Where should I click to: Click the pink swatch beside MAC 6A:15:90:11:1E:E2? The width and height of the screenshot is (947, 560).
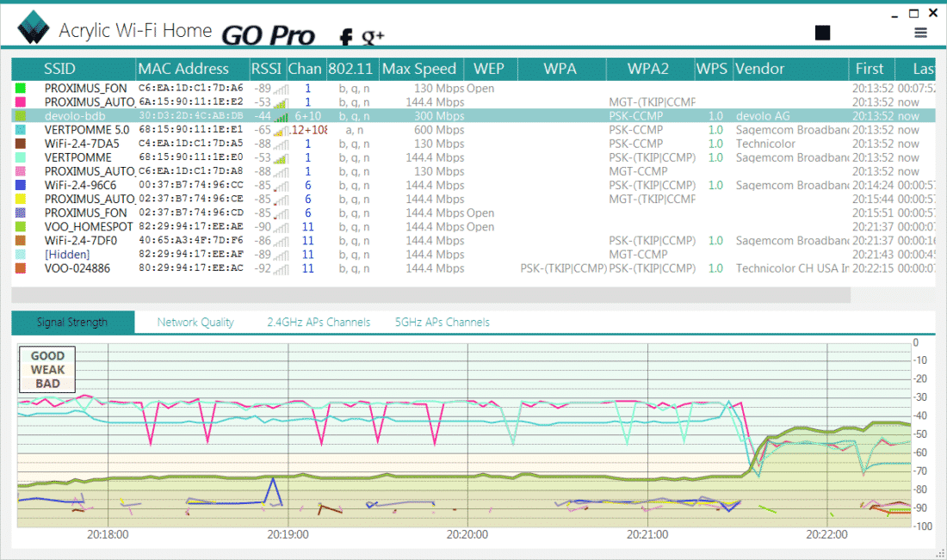coord(21,102)
